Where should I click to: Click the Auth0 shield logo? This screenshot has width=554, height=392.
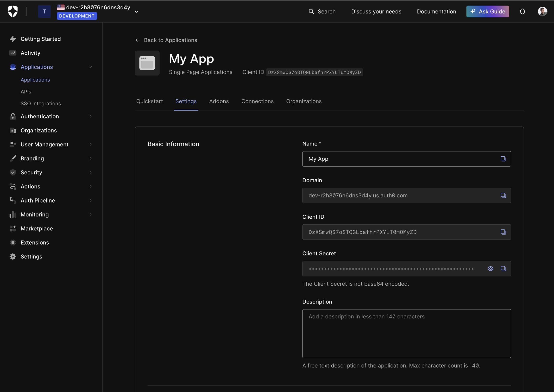[13, 11]
